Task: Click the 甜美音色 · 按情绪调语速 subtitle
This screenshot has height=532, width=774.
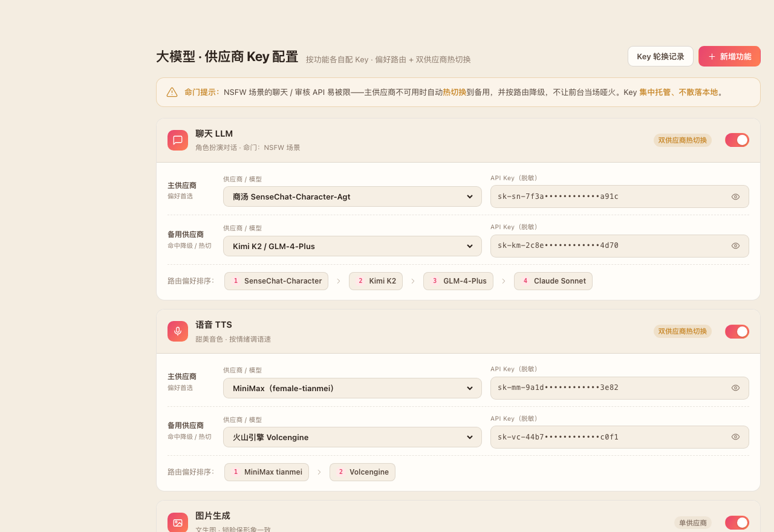Action: pos(233,339)
